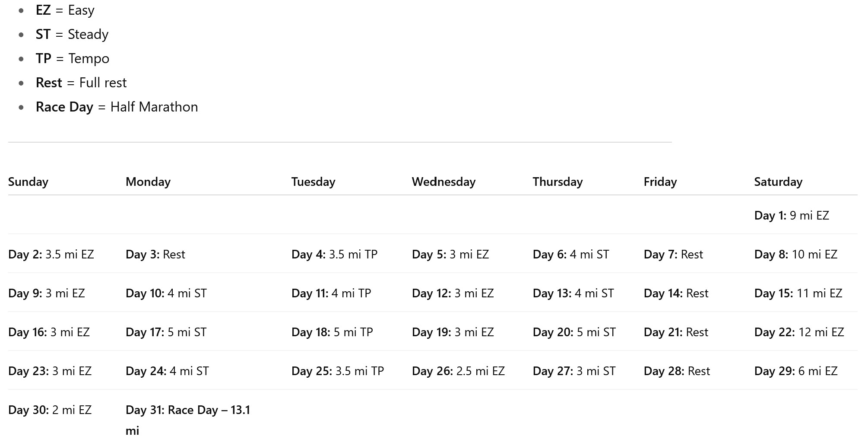Click the Monday column header

point(148,182)
